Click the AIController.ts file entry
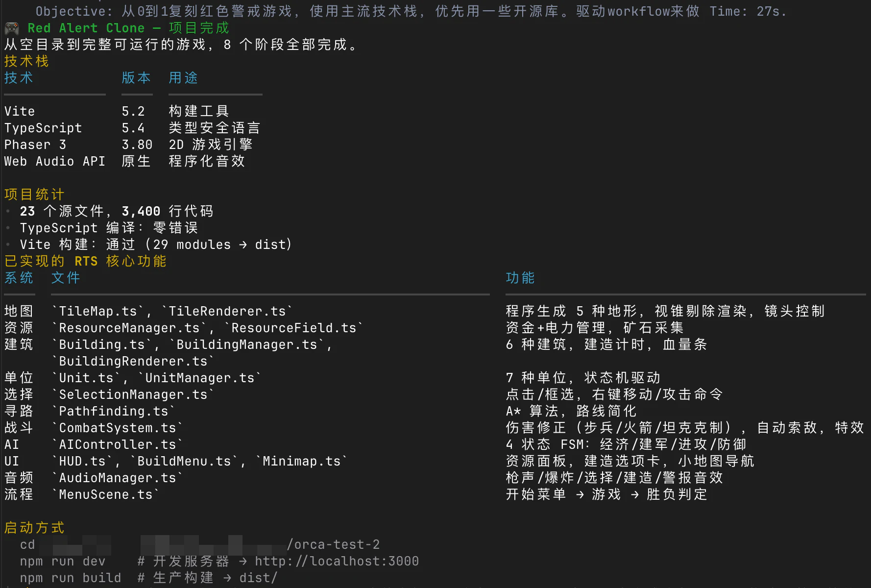Viewport: 871px width, 588px height. pos(118,444)
